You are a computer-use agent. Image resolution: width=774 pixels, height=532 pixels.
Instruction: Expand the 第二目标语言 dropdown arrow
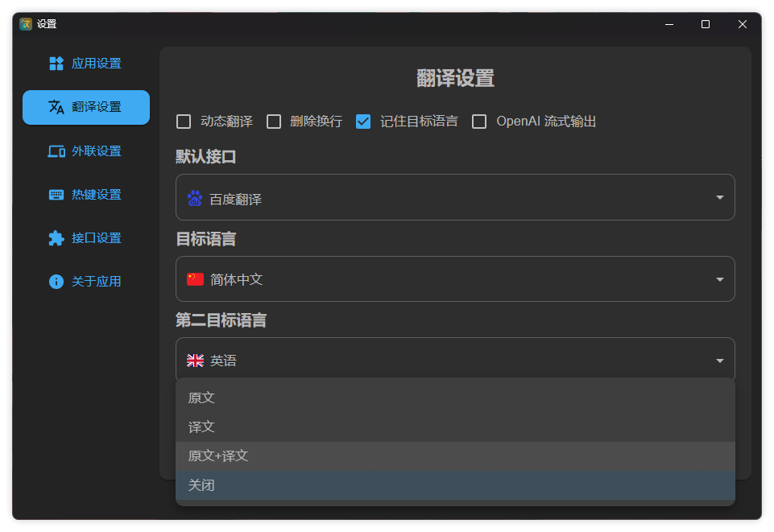pos(720,361)
